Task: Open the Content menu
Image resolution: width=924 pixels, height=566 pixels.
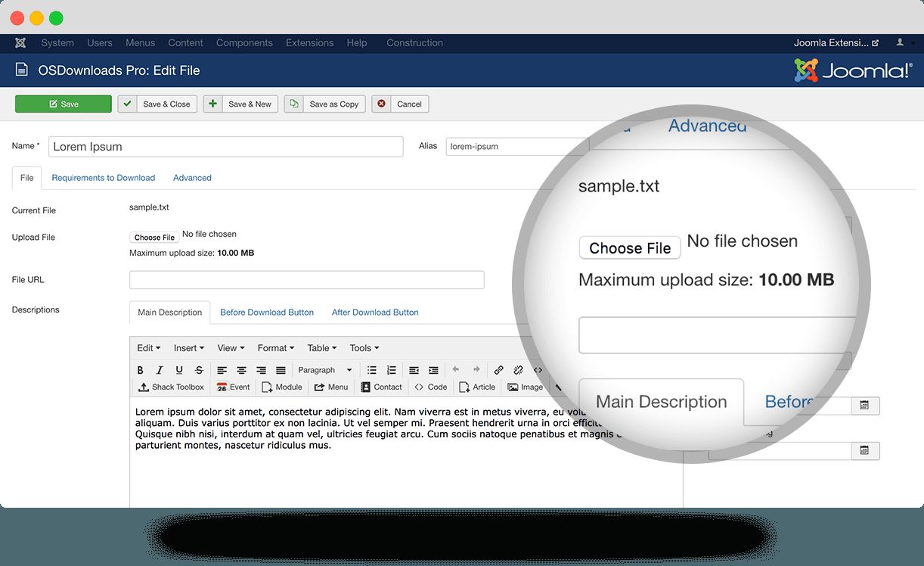Action: click(186, 43)
